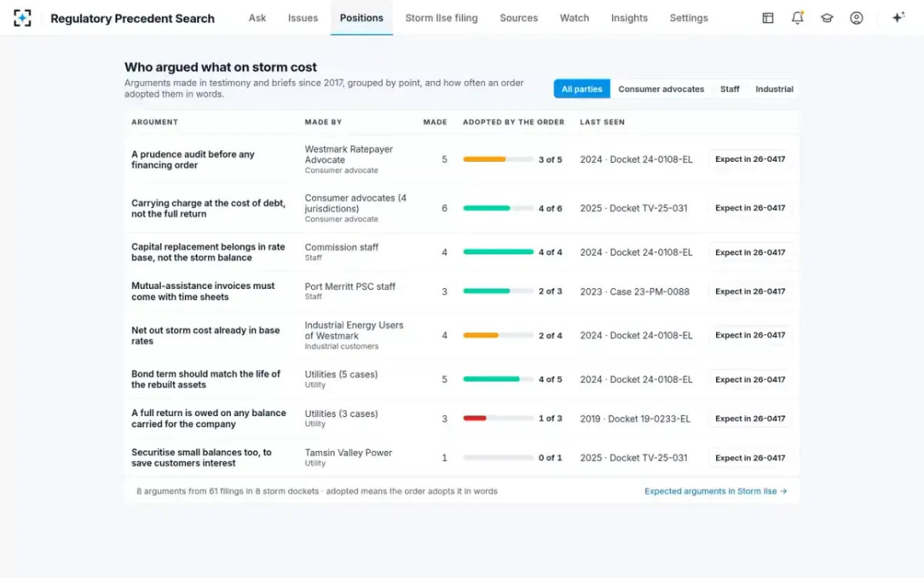The height and width of the screenshot is (578, 924).
Task: Click the Made By column header
Action: pyautogui.click(x=323, y=122)
